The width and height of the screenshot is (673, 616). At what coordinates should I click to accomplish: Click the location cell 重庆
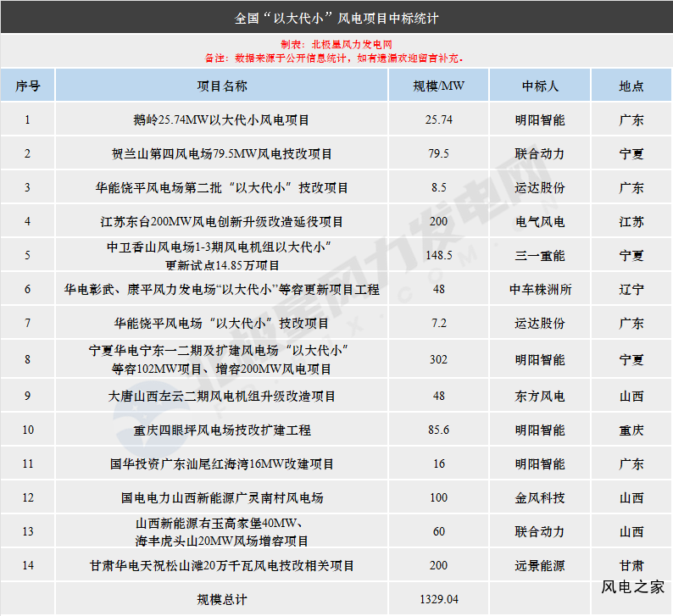click(631, 430)
